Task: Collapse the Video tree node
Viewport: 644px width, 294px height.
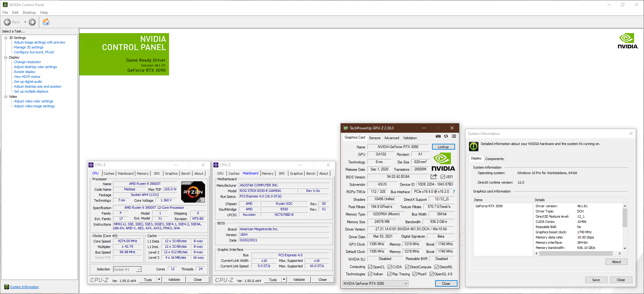Action: point(6,97)
